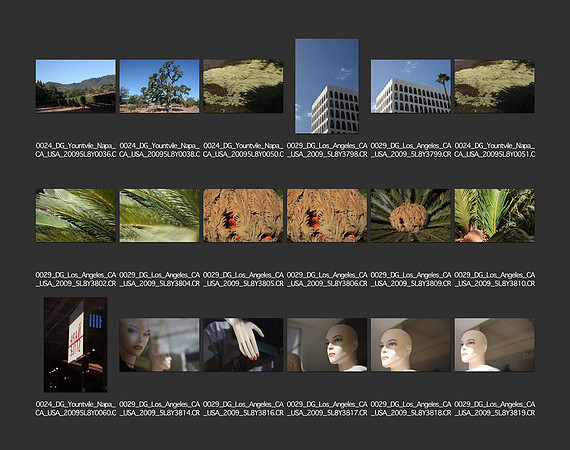Click filename label ending 5L8Y3802.CR
The image size is (570, 450).
click(76, 279)
